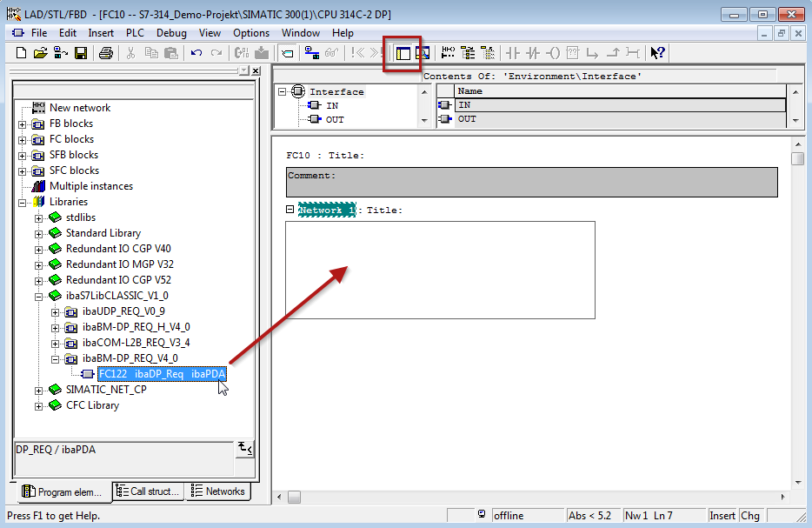Select FC122 ibaDP_Req block in tree
812x528 pixels.
162,374
